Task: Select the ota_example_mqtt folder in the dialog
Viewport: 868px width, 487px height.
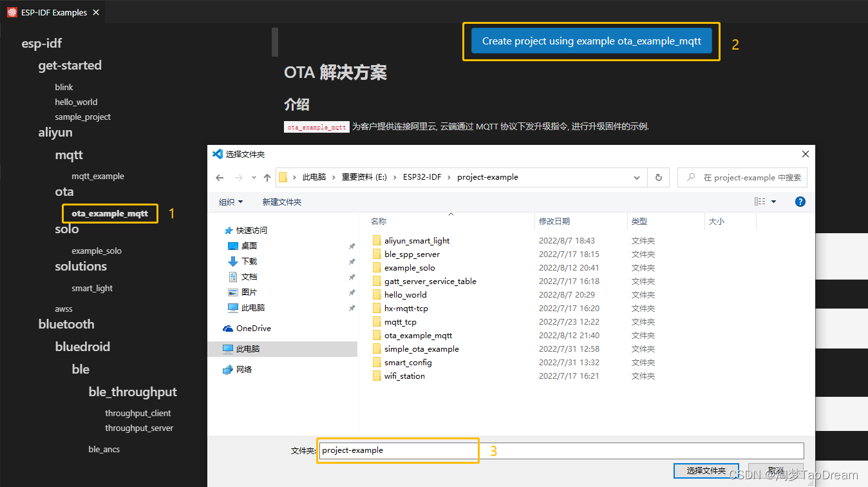Action: point(419,335)
